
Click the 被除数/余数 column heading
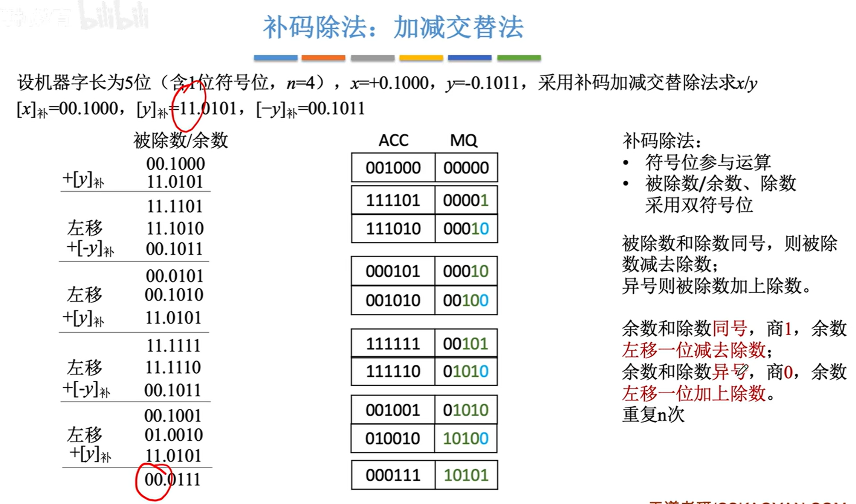click(180, 141)
